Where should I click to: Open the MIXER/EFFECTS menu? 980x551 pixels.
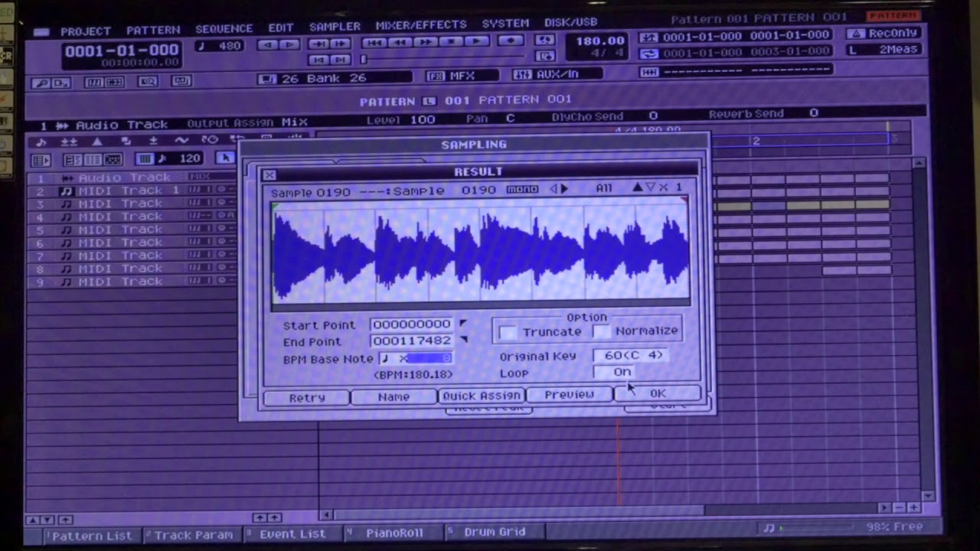(x=421, y=25)
